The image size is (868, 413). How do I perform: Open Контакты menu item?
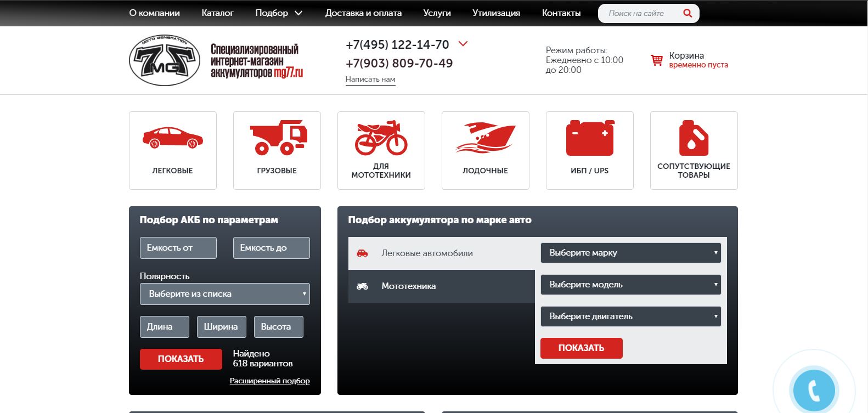[561, 13]
